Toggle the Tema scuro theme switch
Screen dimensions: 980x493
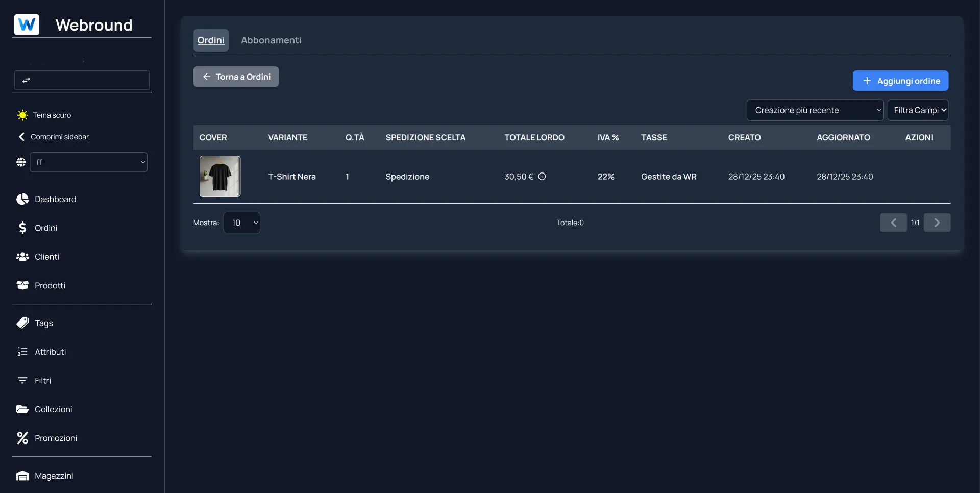(22, 115)
